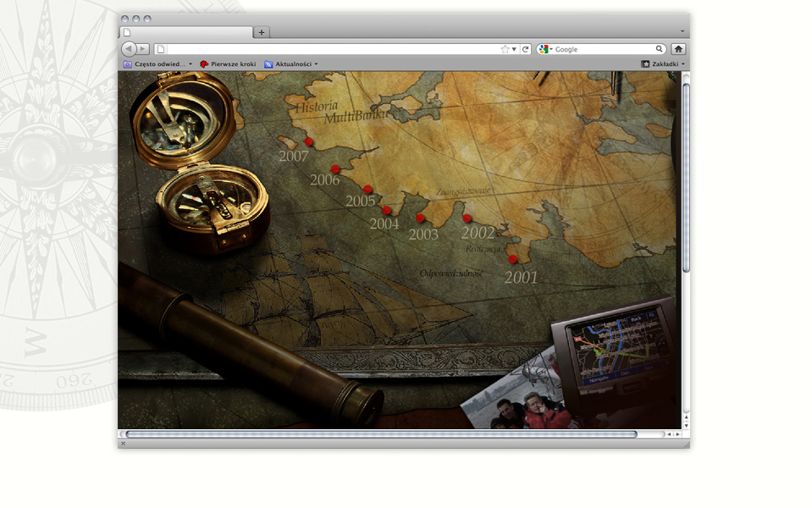Open the Aktualności feed menu

pos(291,64)
